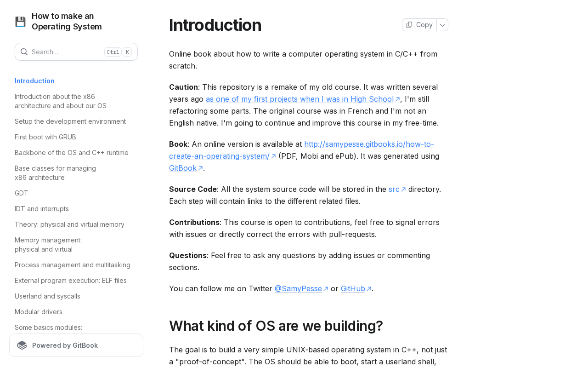Go to First boot with GRUB
588x368 pixels.
[x=45, y=137]
